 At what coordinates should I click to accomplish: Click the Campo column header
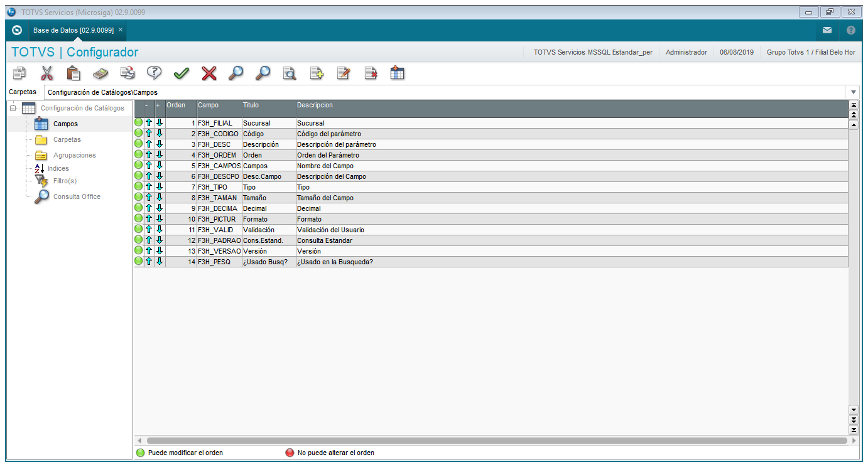point(219,109)
